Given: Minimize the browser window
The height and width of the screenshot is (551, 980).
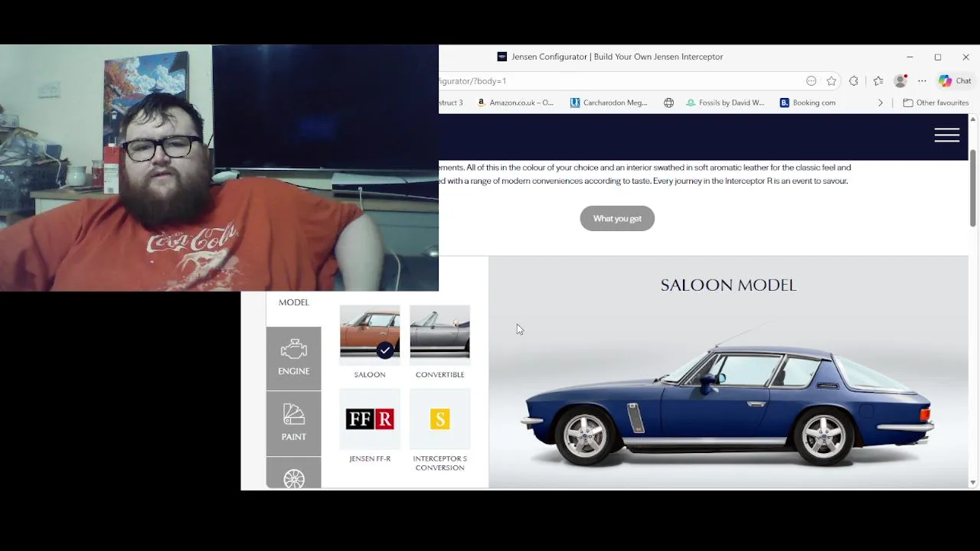Looking at the screenshot, I should 910,57.
